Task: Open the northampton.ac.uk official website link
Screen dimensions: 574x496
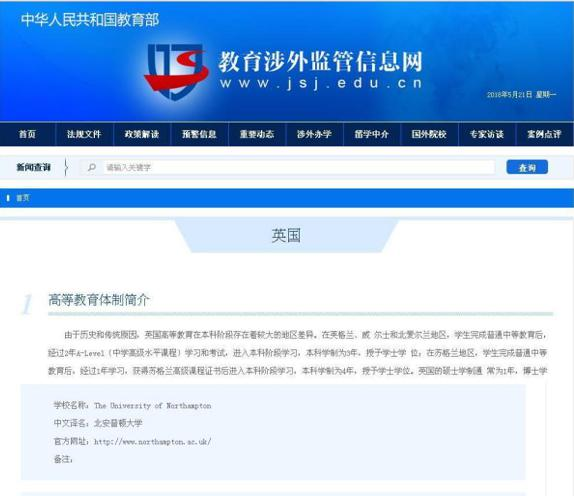Action: coord(153,441)
